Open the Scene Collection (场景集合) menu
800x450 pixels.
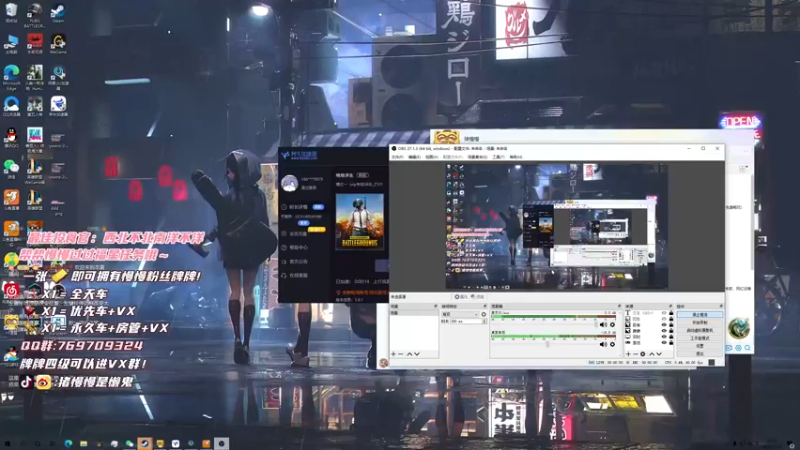point(478,157)
